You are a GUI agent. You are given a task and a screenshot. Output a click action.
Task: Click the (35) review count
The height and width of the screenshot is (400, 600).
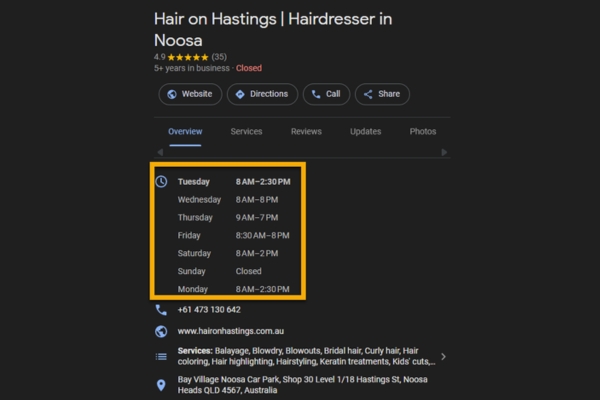tap(219, 57)
